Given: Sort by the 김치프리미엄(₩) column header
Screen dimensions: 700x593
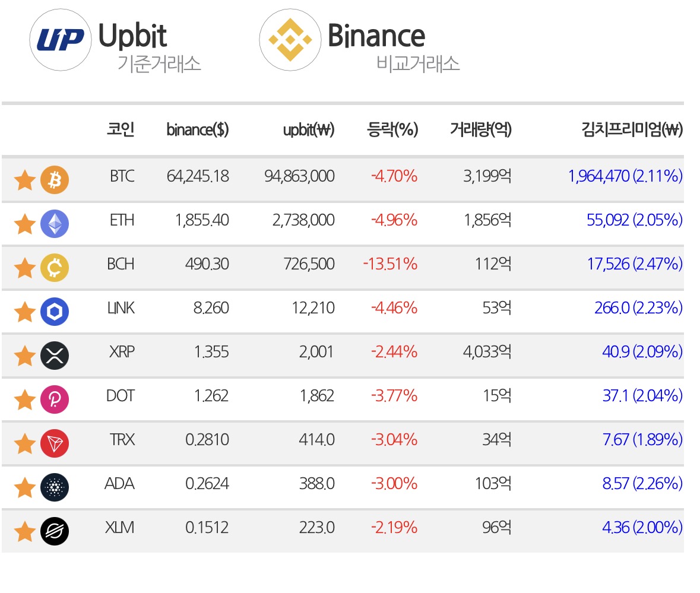Looking at the screenshot, I should click(632, 129).
